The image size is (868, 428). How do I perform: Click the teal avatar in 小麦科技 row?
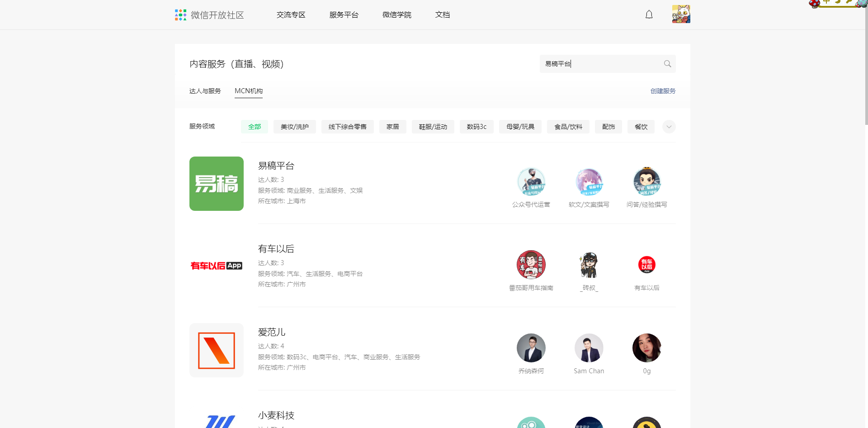pyautogui.click(x=531, y=423)
